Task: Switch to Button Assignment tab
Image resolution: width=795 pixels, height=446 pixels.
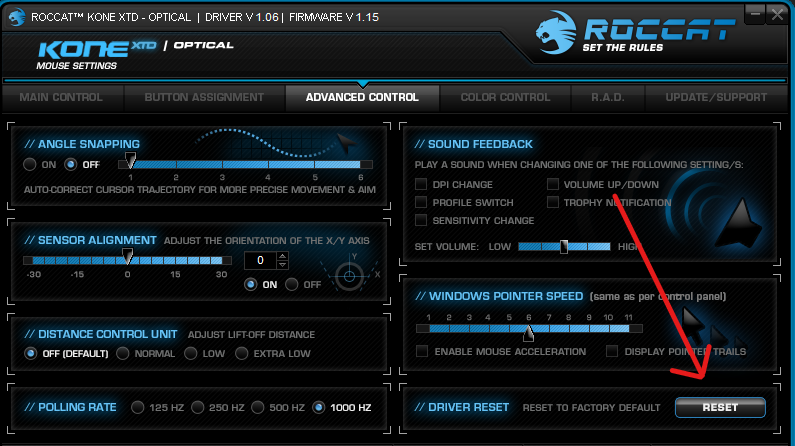Action: 204,97
